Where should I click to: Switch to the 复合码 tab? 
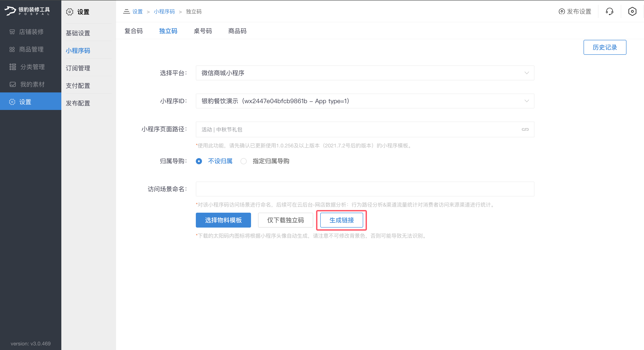click(133, 31)
